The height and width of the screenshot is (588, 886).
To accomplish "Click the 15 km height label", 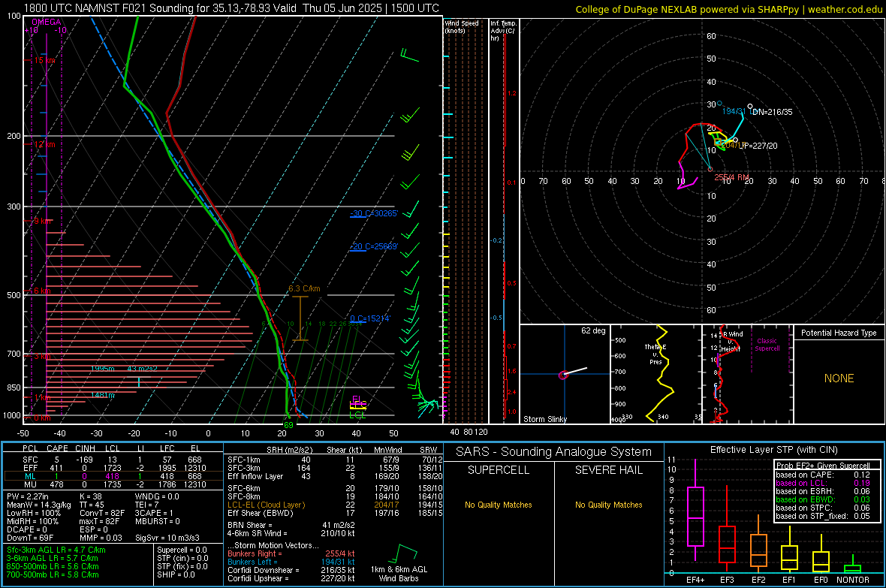I will coord(45,61).
